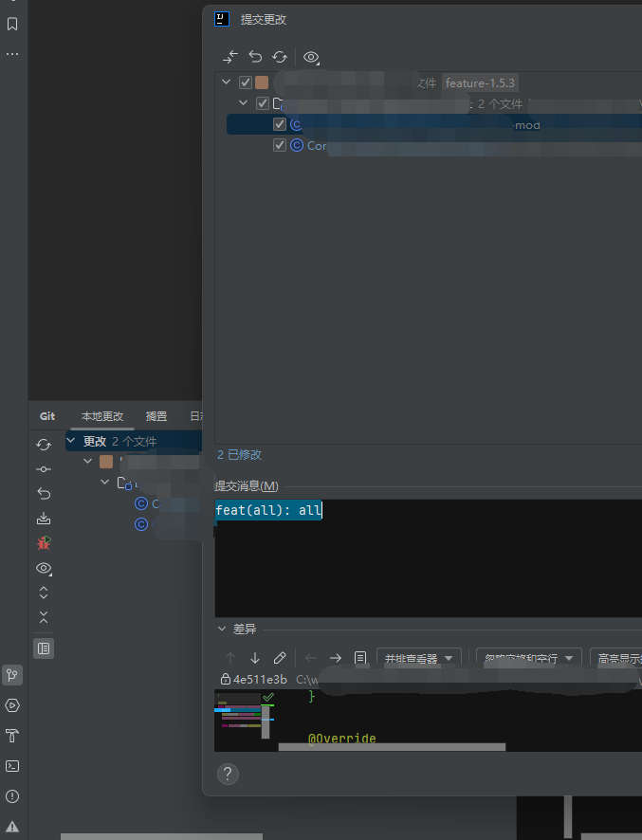Click the 4e511e3b revision label
This screenshot has width=642, height=840.
(x=261, y=679)
